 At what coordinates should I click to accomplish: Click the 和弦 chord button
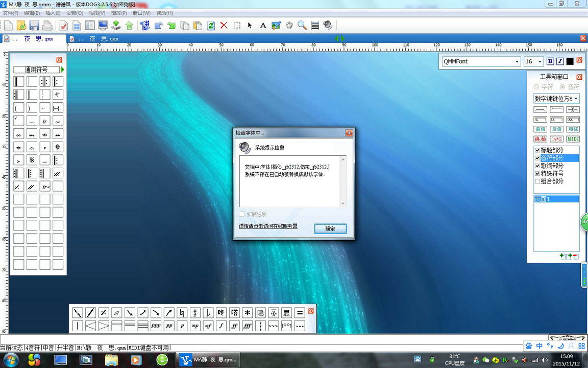click(573, 129)
